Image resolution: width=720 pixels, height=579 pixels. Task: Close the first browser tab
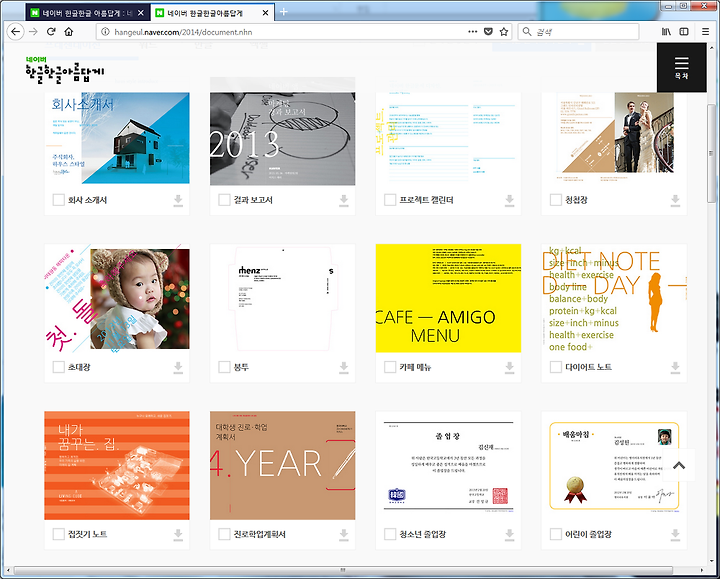141,13
